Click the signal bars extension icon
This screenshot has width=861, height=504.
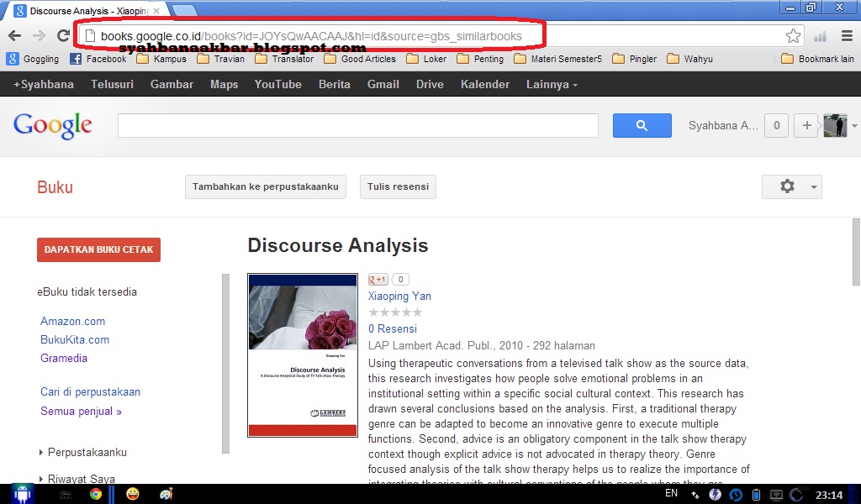click(x=821, y=36)
